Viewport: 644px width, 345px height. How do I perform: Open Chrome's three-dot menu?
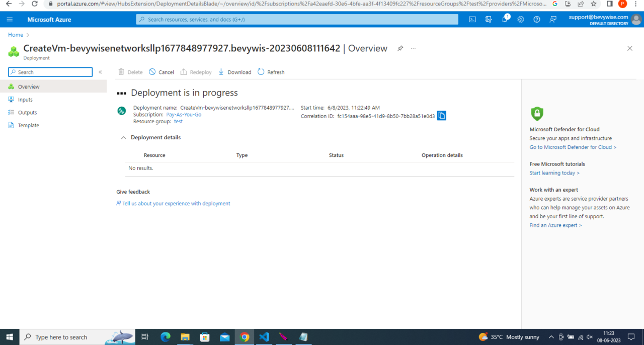click(636, 4)
